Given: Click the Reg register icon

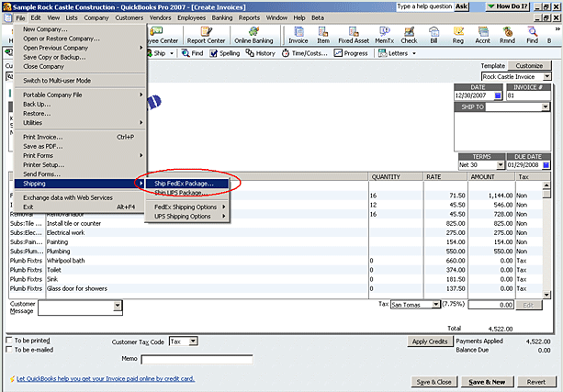Looking at the screenshot, I should 458,35.
